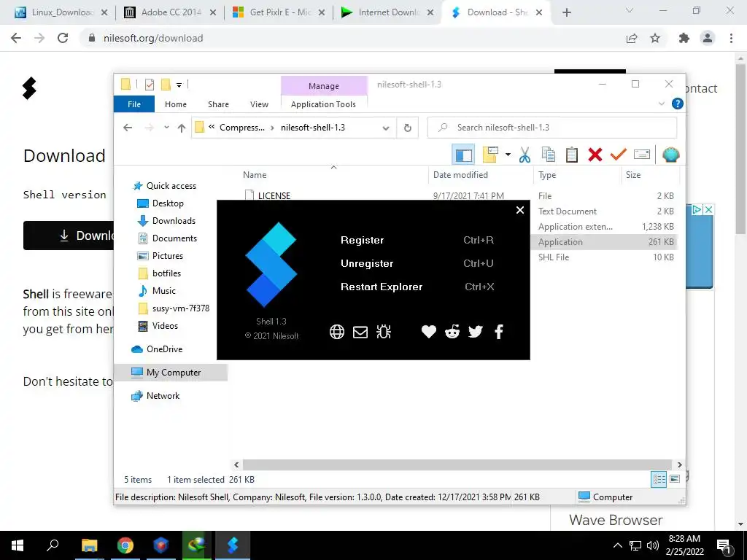Viewport: 747px width, 560px height.
Task: Switch to large icons view in status bar
Action: [675, 479]
